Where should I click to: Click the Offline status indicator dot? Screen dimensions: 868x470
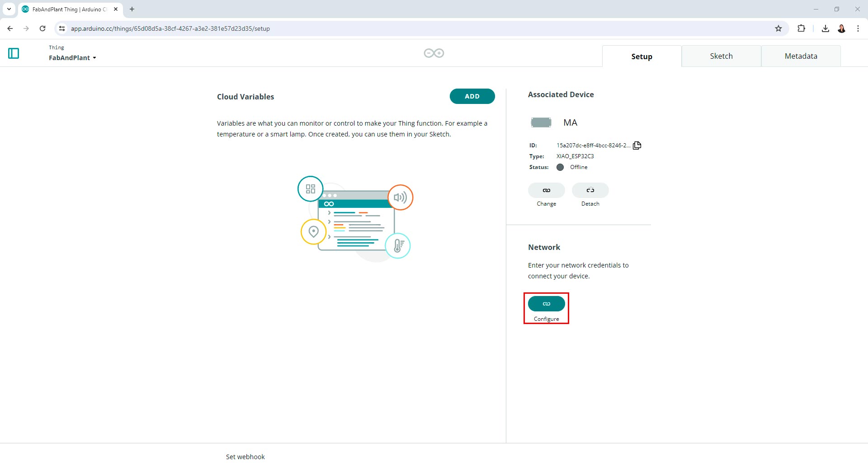click(x=560, y=167)
